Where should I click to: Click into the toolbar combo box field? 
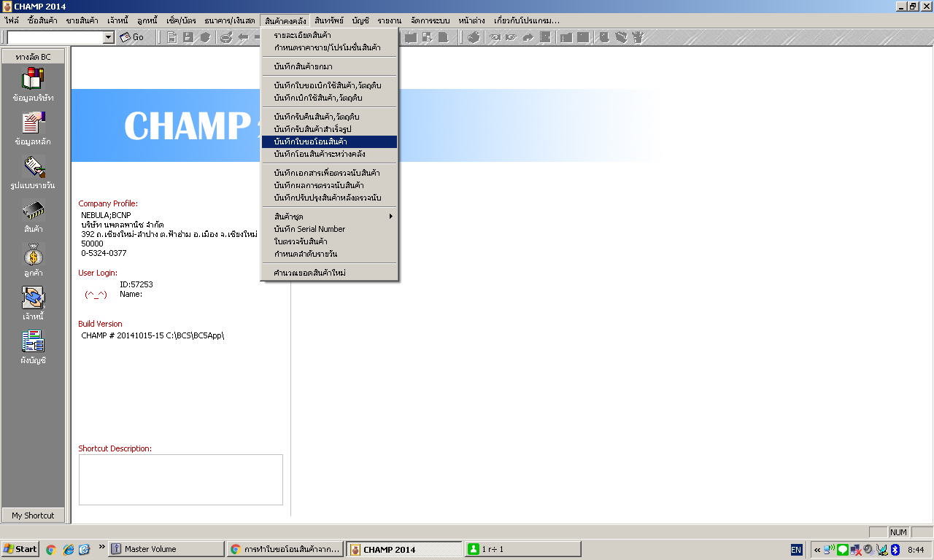point(55,37)
